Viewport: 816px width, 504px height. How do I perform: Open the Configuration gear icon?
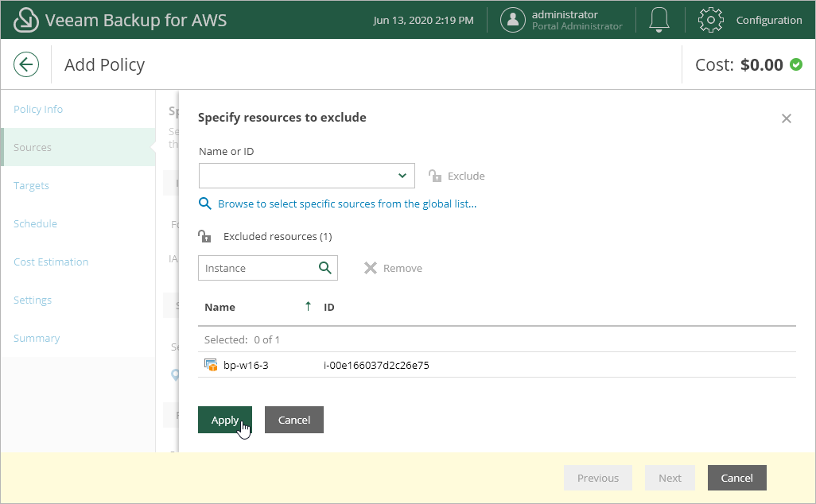(710, 20)
